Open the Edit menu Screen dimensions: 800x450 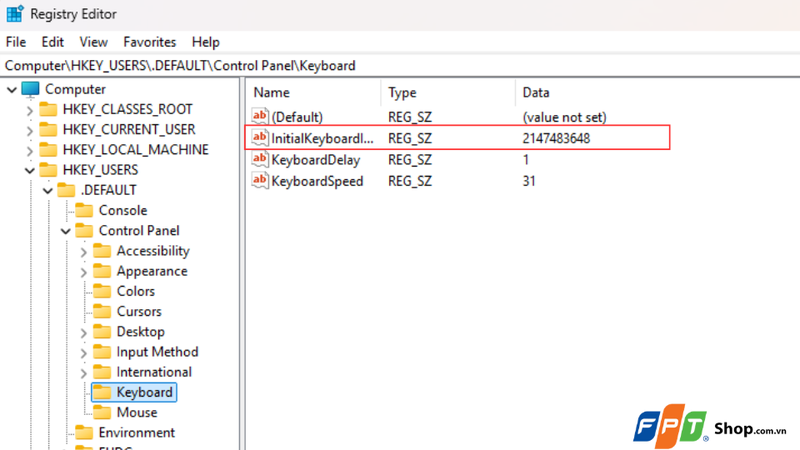[x=53, y=42]
